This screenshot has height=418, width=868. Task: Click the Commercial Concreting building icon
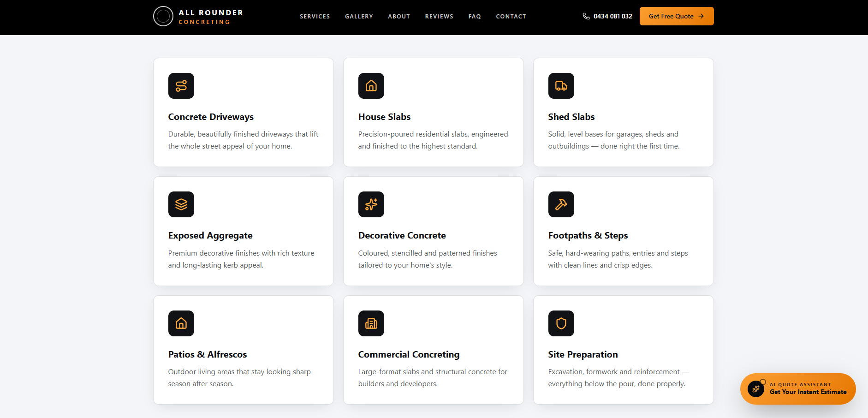pyautogui.click(x=371, y=323)
